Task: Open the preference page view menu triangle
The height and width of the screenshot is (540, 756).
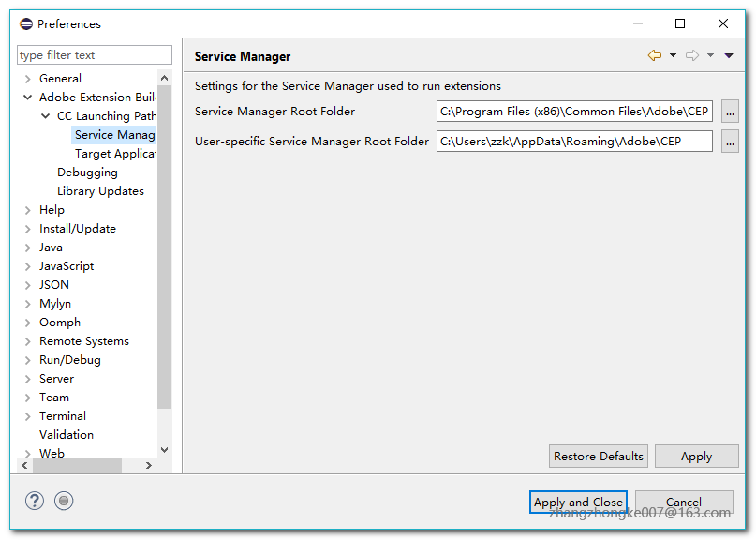Action: pyautogui.click(x=729, y=56)
